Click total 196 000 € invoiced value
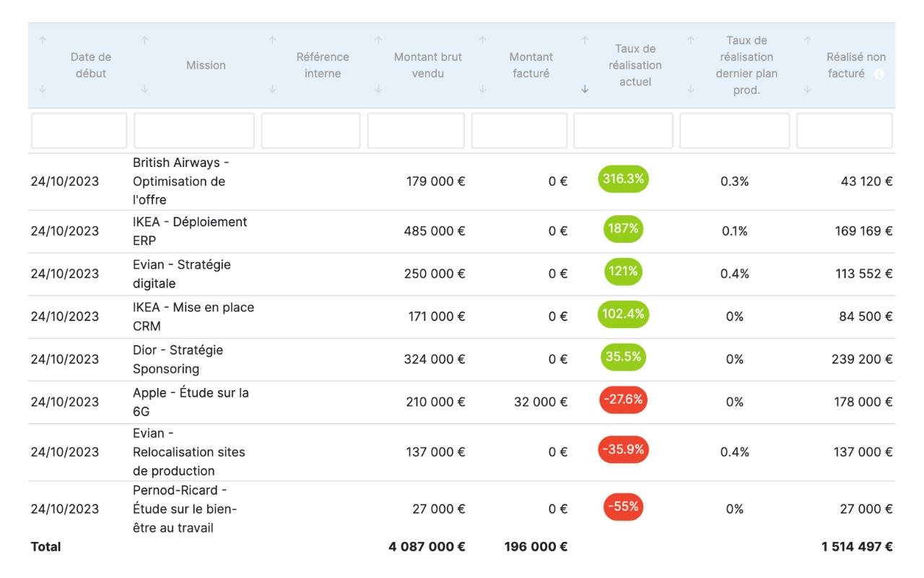 click(x=536, y=547)
